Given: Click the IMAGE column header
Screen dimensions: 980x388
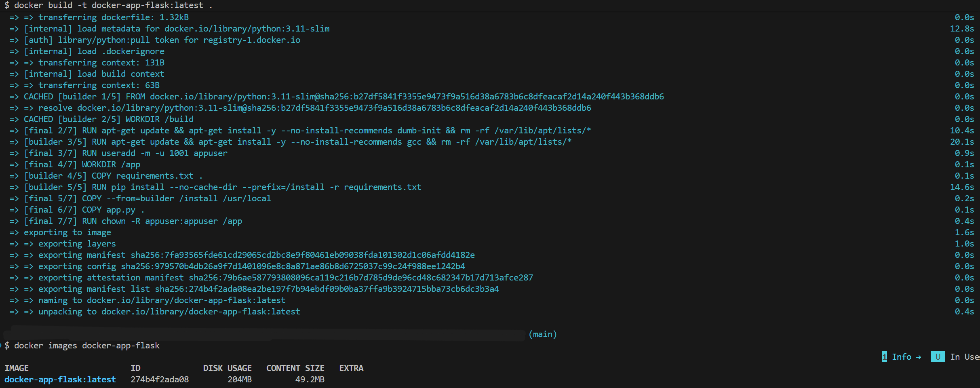Looking at the screenshot, I should pos(17,368).
